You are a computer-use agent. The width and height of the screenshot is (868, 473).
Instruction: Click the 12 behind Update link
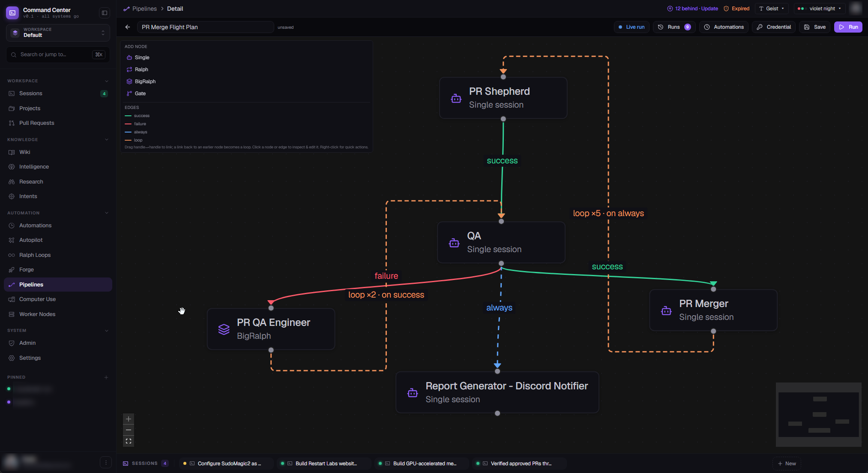pyautogui.click(x=692, y=9)
